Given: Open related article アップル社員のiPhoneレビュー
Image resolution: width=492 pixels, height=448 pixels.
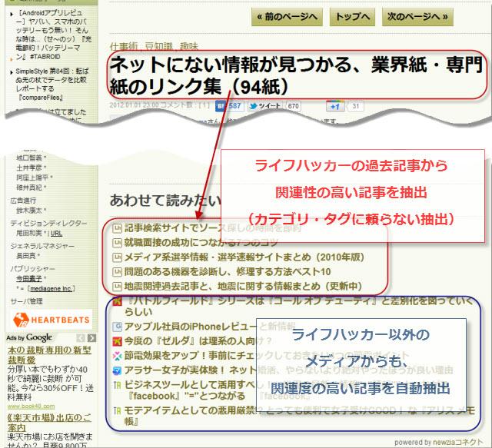Looking at the screenshot, I should (210, 327).
